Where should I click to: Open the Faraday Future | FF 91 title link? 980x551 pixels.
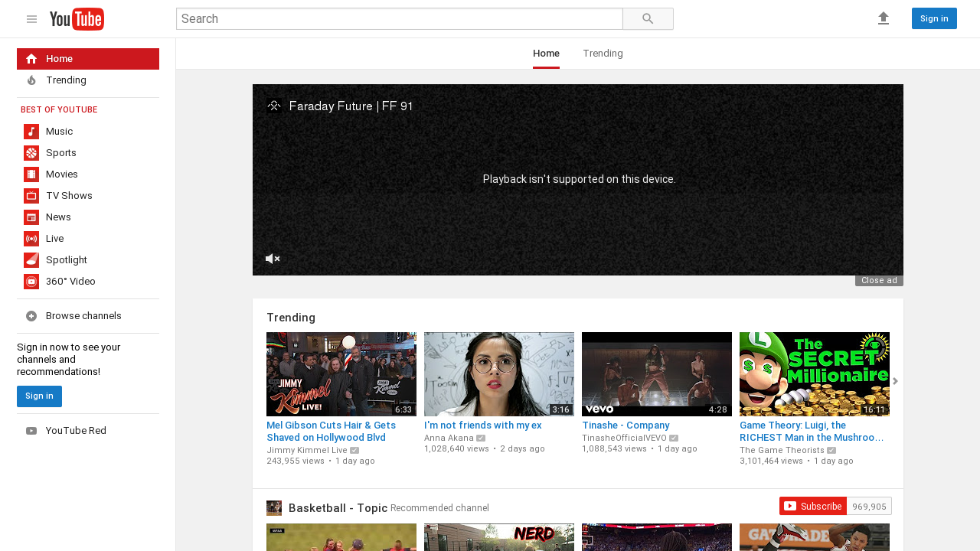pyautogui.click(x=351, y=106)
